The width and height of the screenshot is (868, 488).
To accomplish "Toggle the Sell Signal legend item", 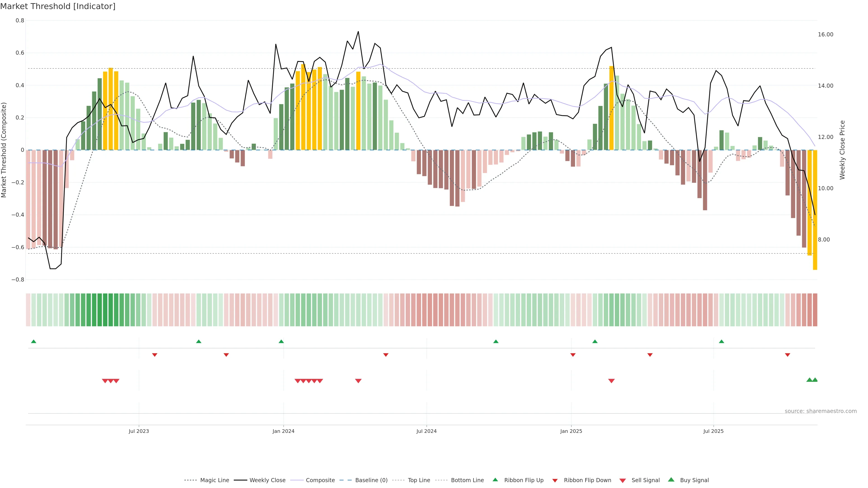I will 645,480.
